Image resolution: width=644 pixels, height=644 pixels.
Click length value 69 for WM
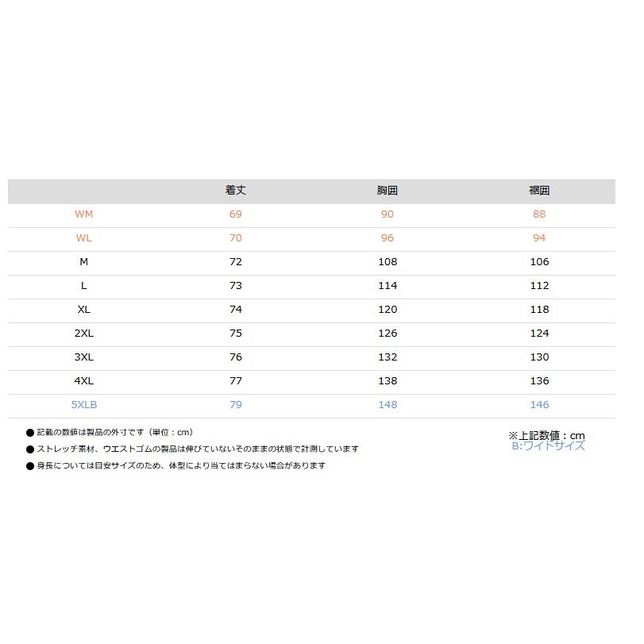[235, 214]
